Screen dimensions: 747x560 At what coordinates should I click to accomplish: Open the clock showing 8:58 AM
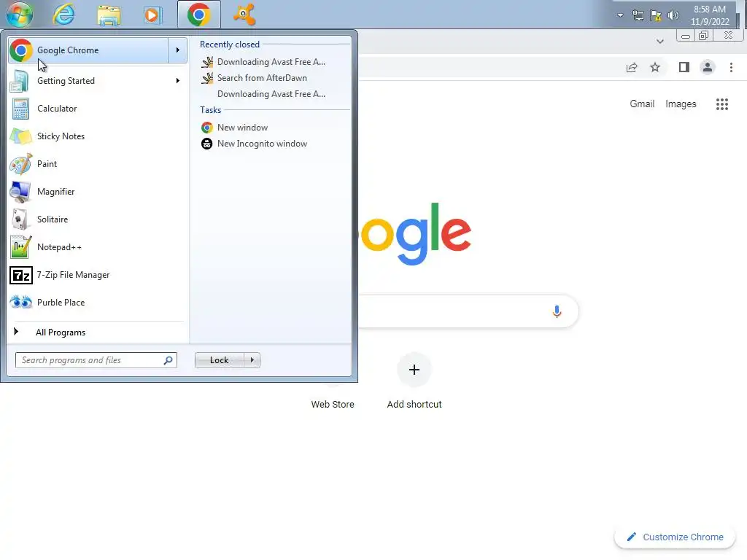point(710,15)
